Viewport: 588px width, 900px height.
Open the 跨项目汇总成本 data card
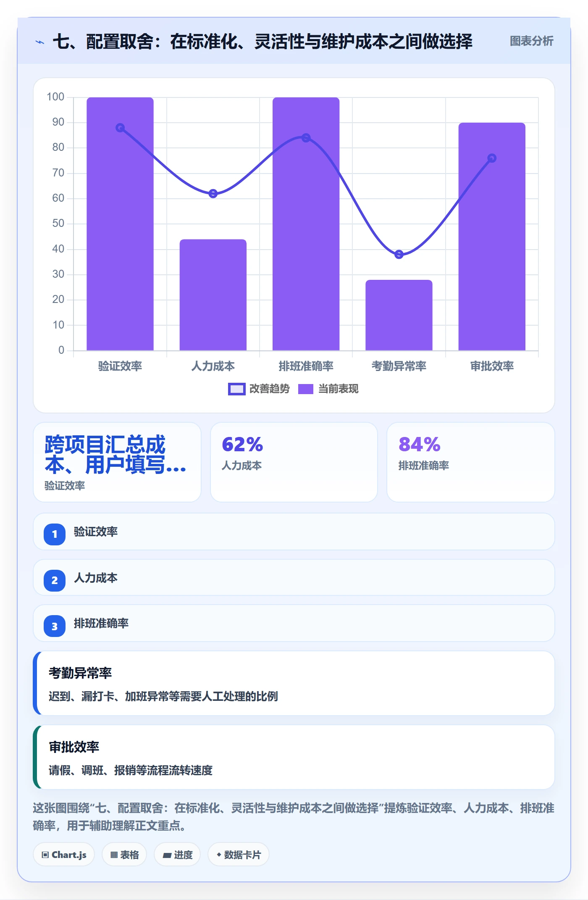117,462
